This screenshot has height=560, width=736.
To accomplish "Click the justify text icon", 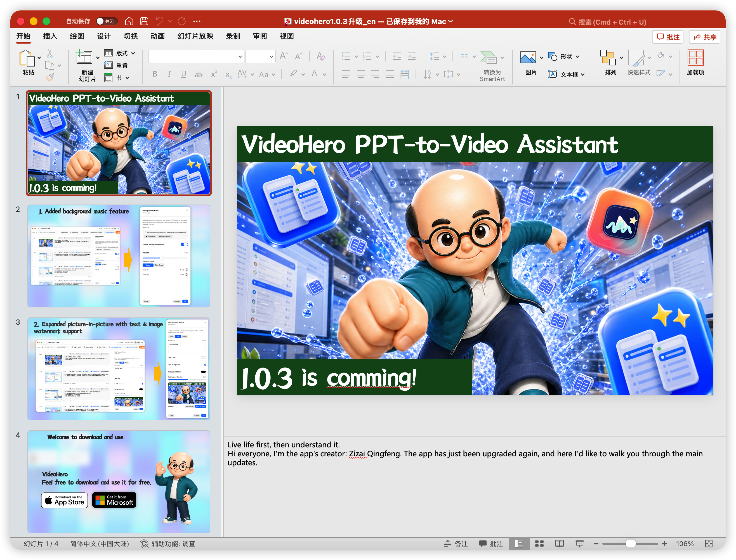I will [x=390, y=74].
